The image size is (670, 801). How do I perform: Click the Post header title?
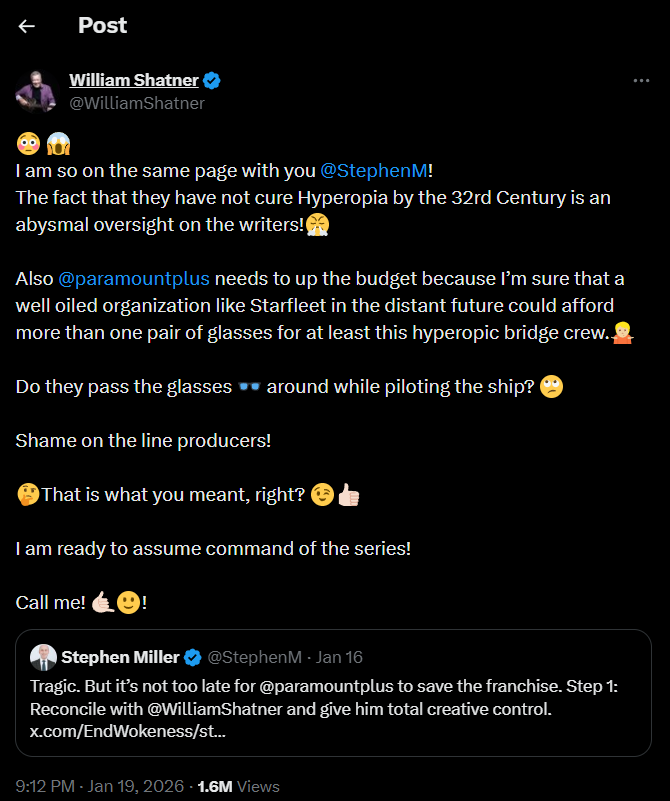pos(102,26)
